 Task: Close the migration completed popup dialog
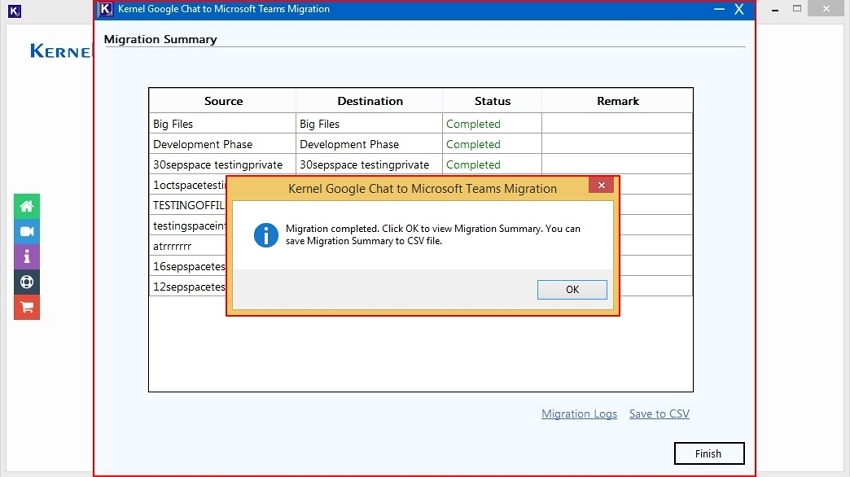(601, 185)
